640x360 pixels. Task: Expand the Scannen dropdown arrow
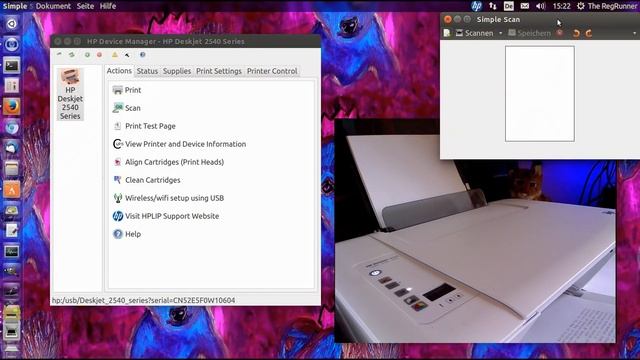pos(500,33)
